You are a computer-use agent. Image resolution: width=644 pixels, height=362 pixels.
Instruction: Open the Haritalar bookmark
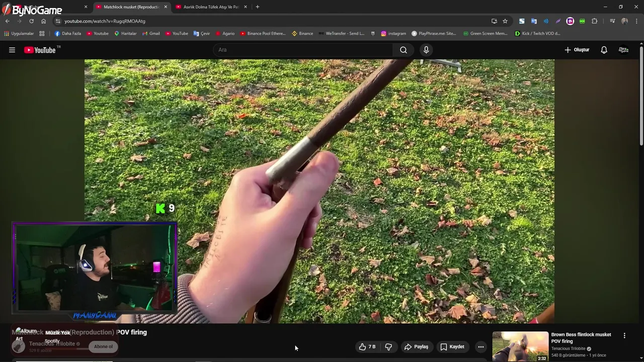tap(125, 34)
